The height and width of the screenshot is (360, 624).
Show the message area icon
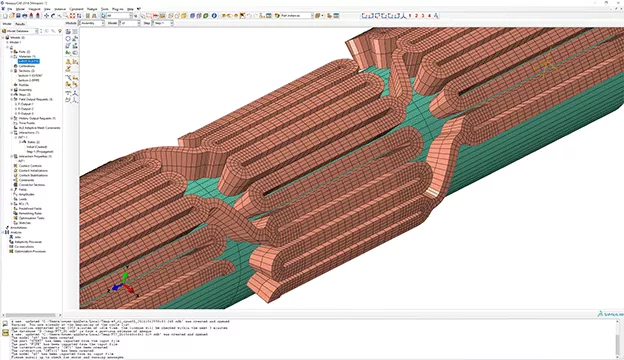[5, 324]
